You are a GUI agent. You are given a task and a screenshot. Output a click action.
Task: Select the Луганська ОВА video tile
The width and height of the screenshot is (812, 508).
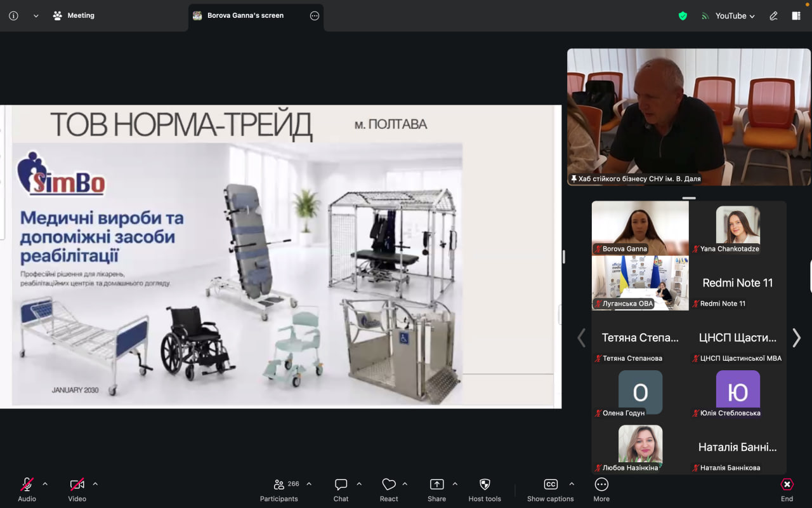(x=640, y=283)
